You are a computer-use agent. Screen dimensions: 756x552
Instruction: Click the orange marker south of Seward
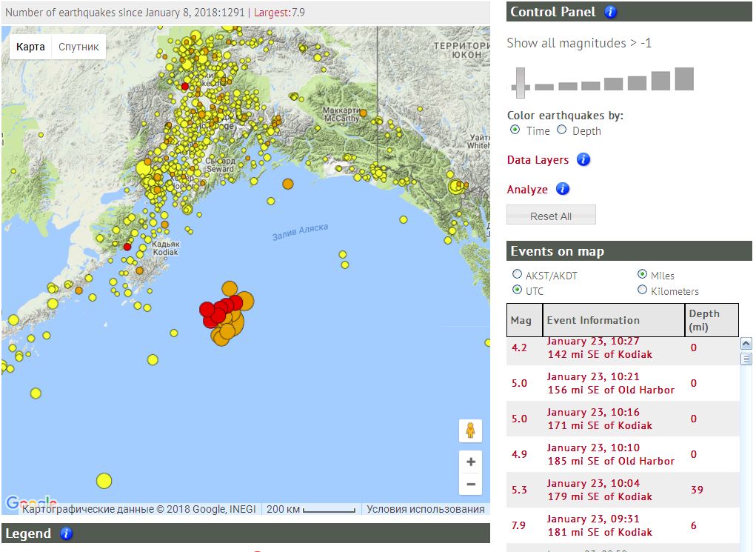288,184
